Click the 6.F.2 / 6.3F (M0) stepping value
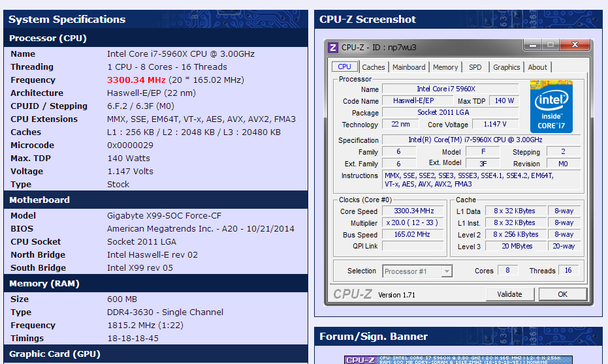Image resolution: width=608 pixels, height=364 pixels. coord(140,106)
